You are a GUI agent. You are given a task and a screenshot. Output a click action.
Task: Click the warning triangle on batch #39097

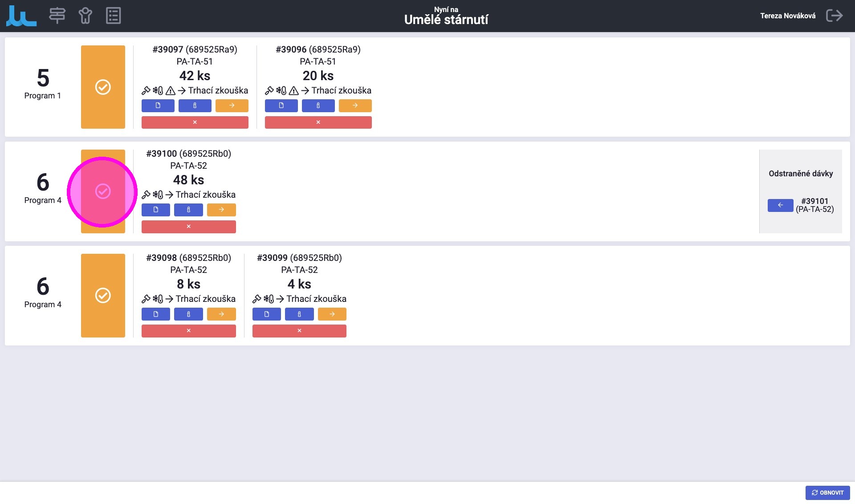[170, 91]
